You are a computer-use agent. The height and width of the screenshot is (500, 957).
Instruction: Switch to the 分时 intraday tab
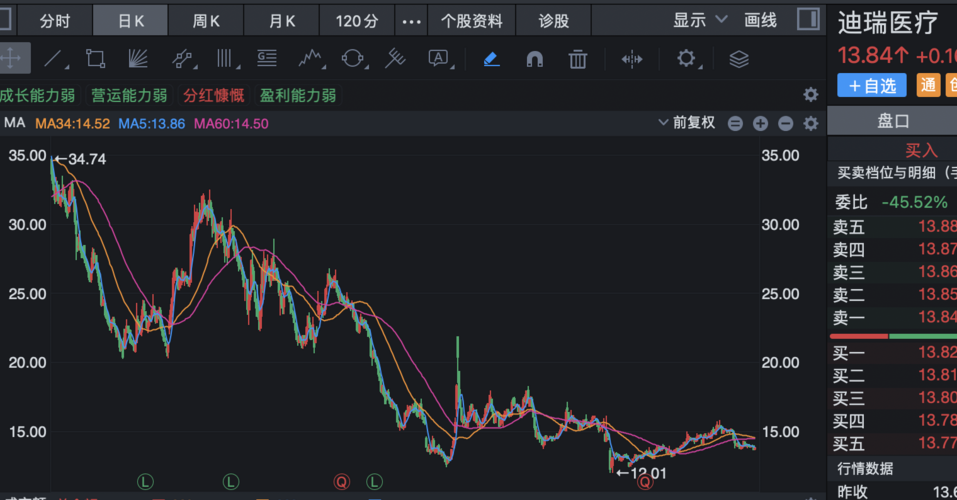55,20
